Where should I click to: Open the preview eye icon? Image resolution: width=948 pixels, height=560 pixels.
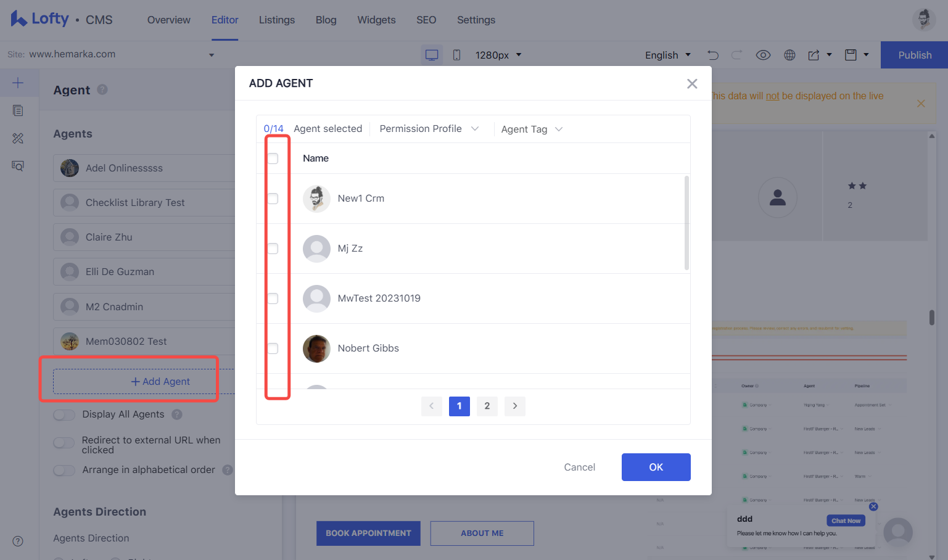coord(763,55)
